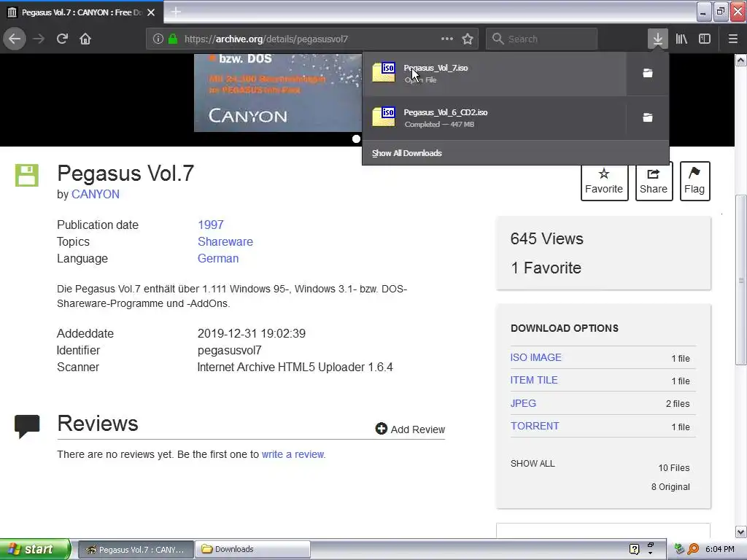Open the 8 Original files link
This screenshot has height=560, width=747.
point(671,486)
